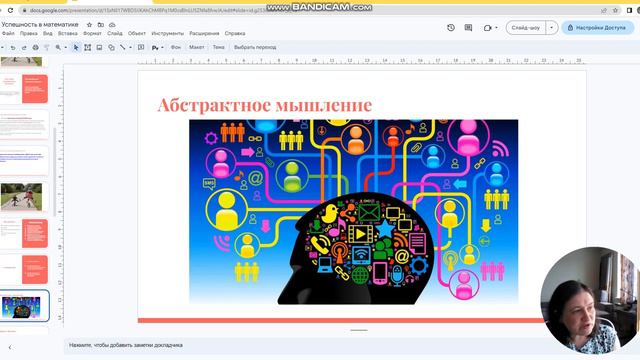Insert a text box with toolbar icon
Viewport: 640px width, 360px height.
tap(88, 47)
